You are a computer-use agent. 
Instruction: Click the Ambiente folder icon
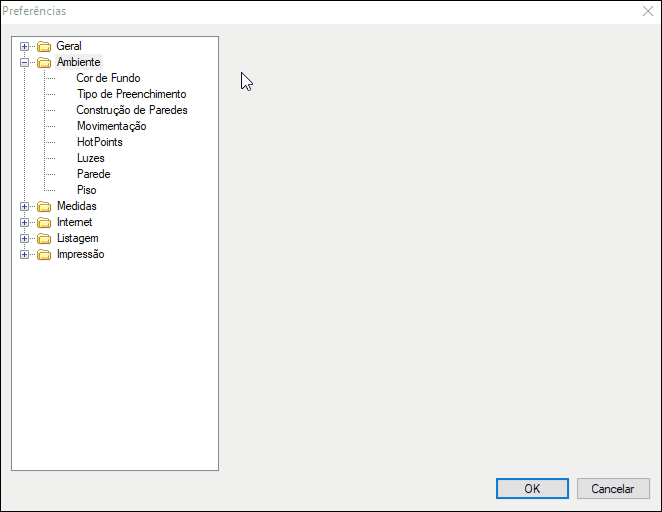tap(44, 62)
